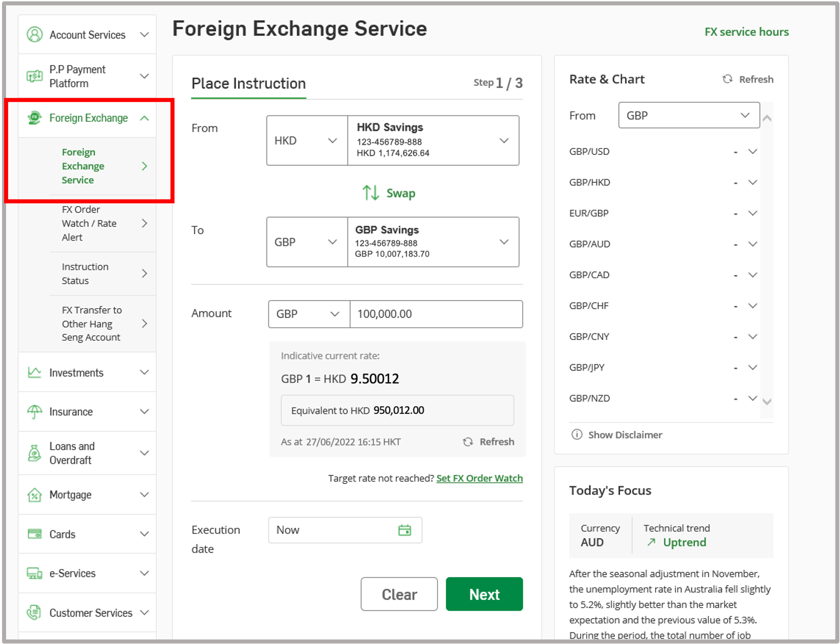Expand the Loans and Overdraft chevron
This screenshot has width=840, height=644.
(x=145, y=453)
